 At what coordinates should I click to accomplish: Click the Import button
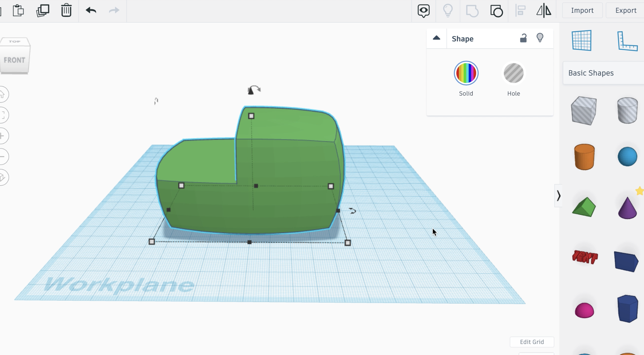[582, 10]
